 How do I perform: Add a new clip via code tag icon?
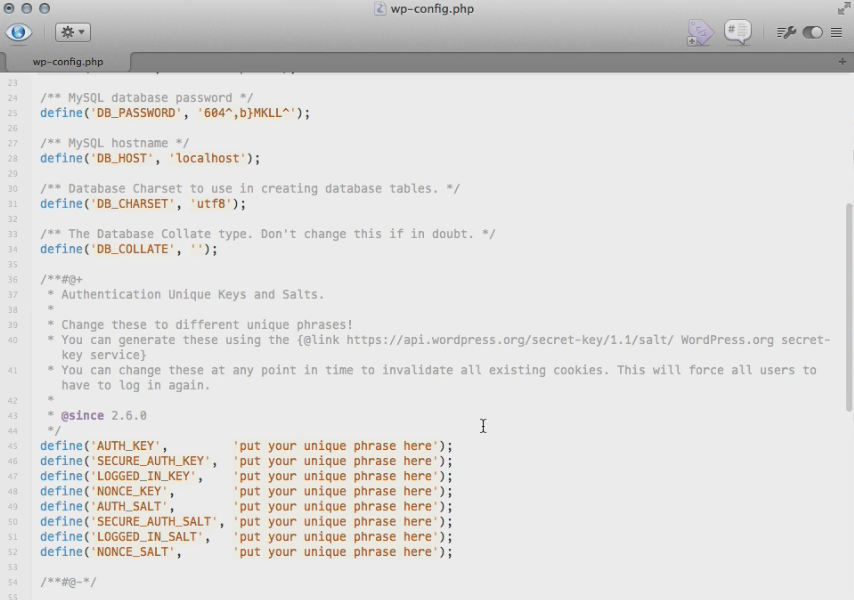(x=699, y=33)
